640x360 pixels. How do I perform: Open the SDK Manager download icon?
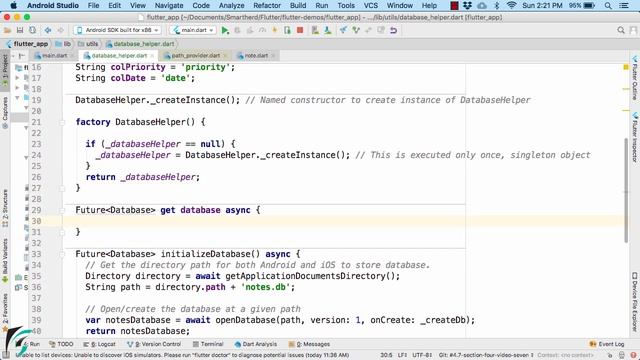327,30
